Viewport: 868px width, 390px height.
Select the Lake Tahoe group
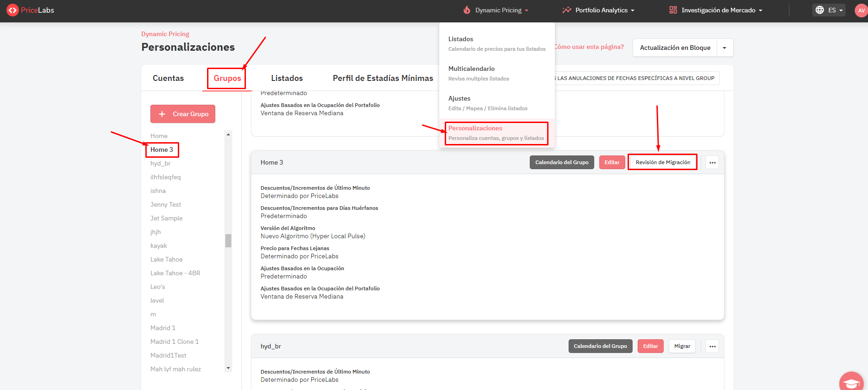(x=166, y=259)
